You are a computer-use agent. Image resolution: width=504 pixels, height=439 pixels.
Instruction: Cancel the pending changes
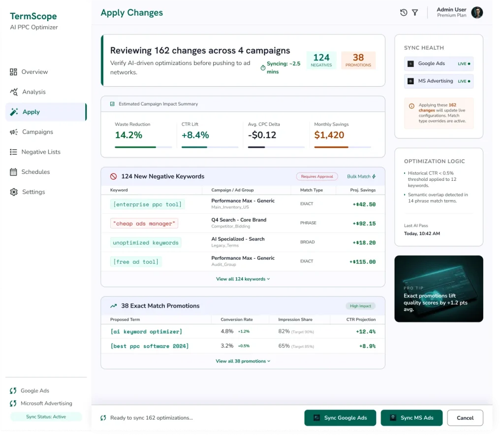pos(465,418)
